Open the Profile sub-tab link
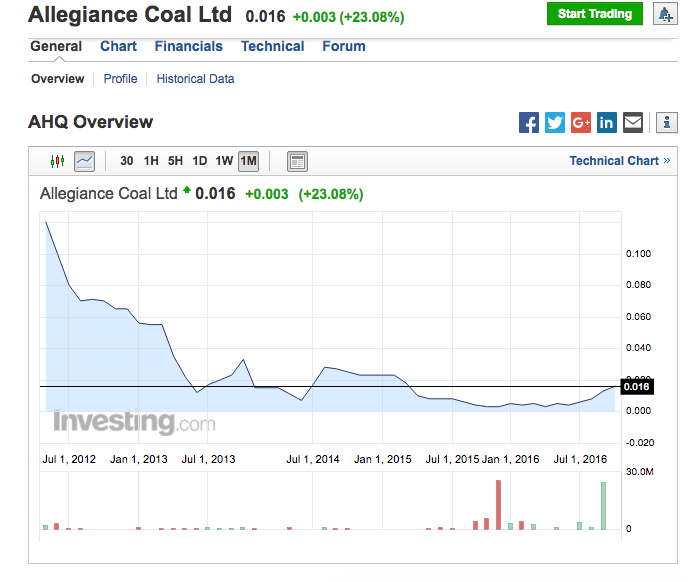The height and width of the screenshot is (582, 688). 120,79
